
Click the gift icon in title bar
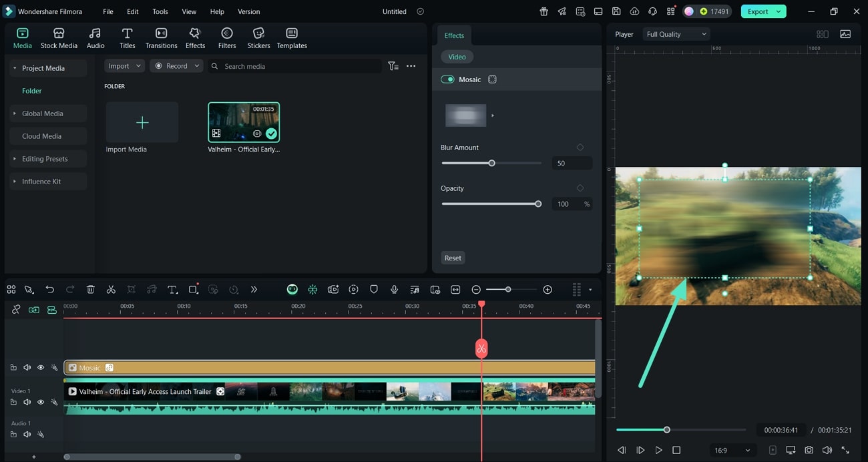[544, 11]
